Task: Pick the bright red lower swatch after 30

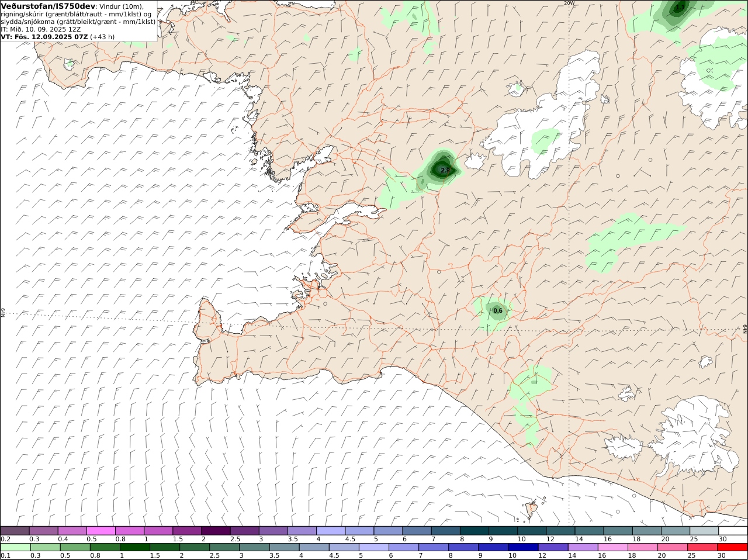Action: pyautogui.click(x=732, y=547)
